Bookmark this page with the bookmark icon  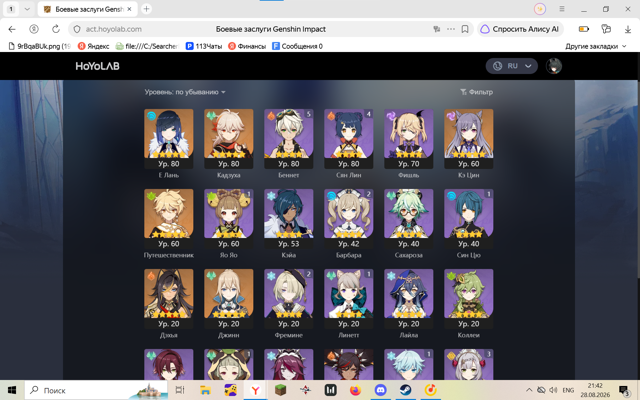pyautogui.click(x=465, y=29)
